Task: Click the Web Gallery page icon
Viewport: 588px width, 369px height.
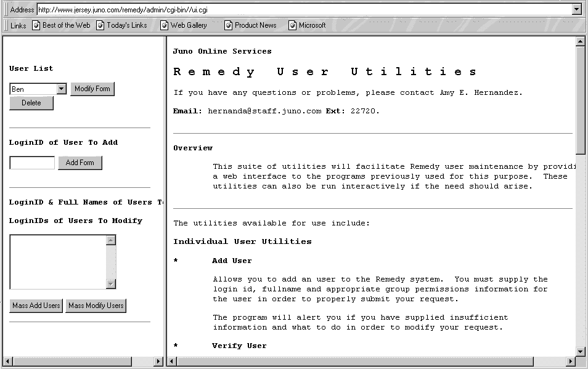Action: pos(164,25)
